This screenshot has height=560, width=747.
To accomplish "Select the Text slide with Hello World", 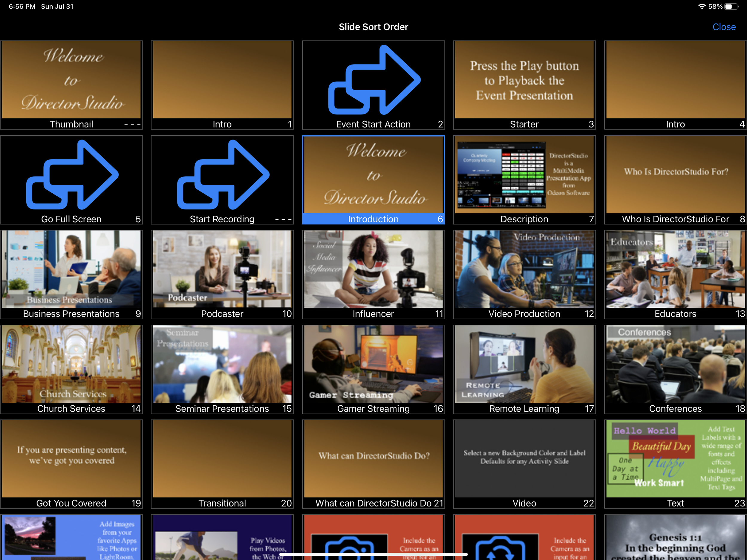I will click(675, 459).
